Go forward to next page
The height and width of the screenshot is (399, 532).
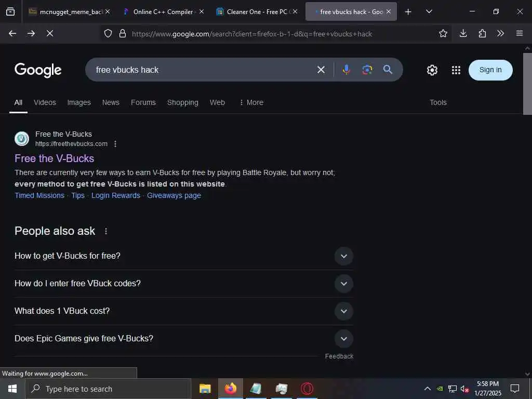click(x=31, y=33)
